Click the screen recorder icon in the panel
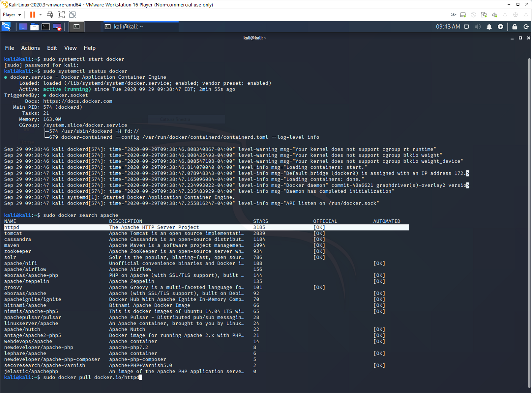 (x=57, y=27)
